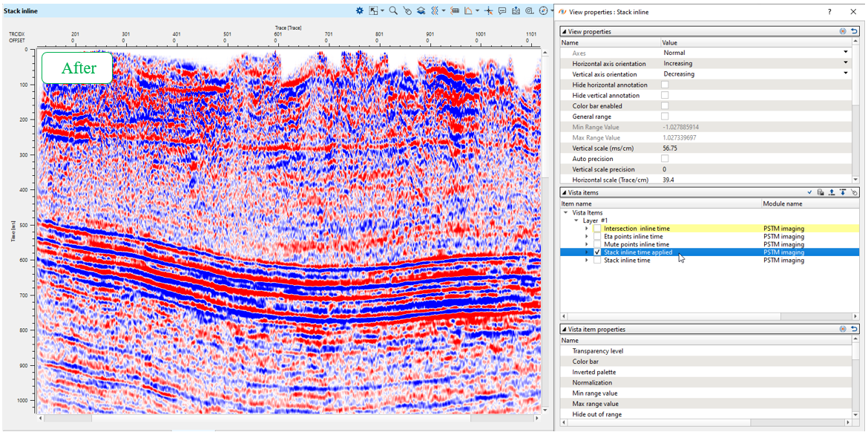Click the compass navigation icon
This screenshot has width=868, height=435.
point(543,11)
